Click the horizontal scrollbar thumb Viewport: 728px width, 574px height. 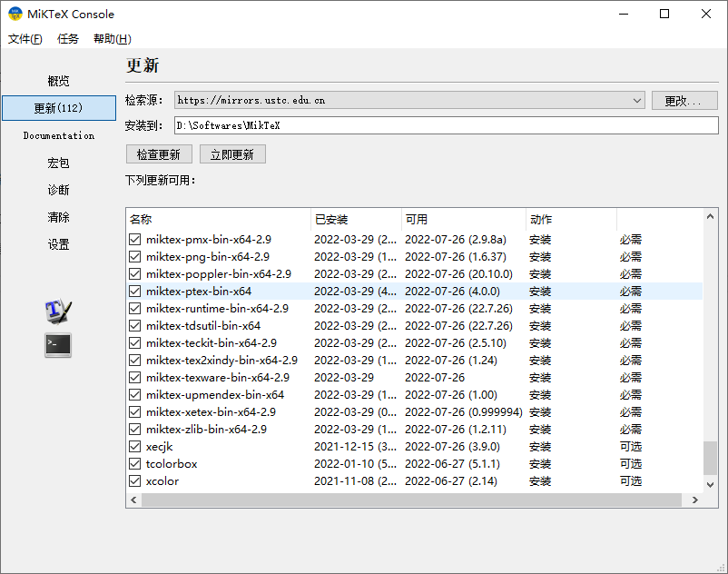(411, 500)
